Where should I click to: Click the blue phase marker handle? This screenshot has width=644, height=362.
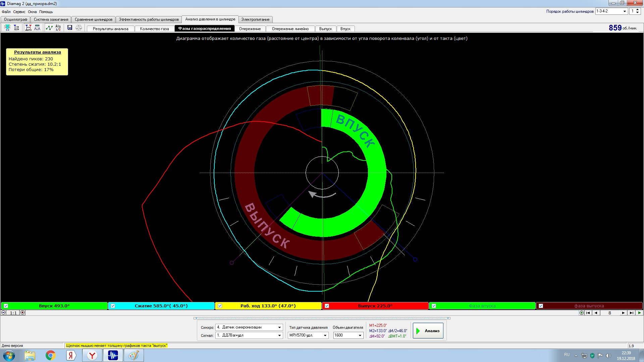415,259
